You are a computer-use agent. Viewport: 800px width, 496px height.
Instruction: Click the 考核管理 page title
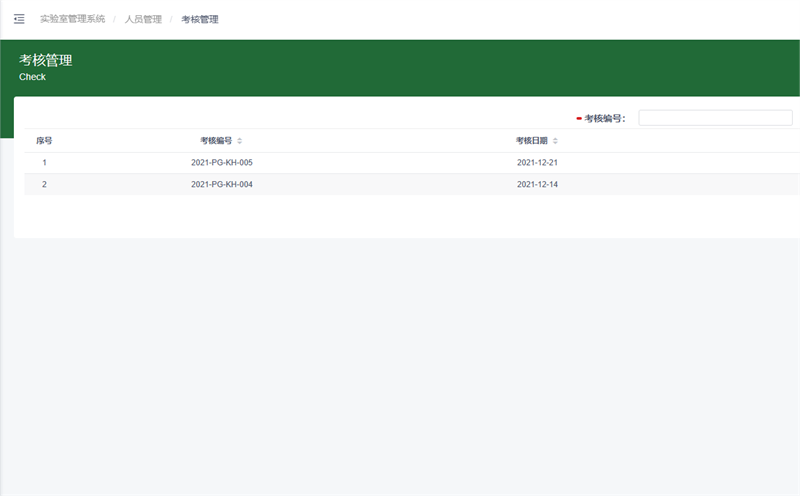[45, 60]
